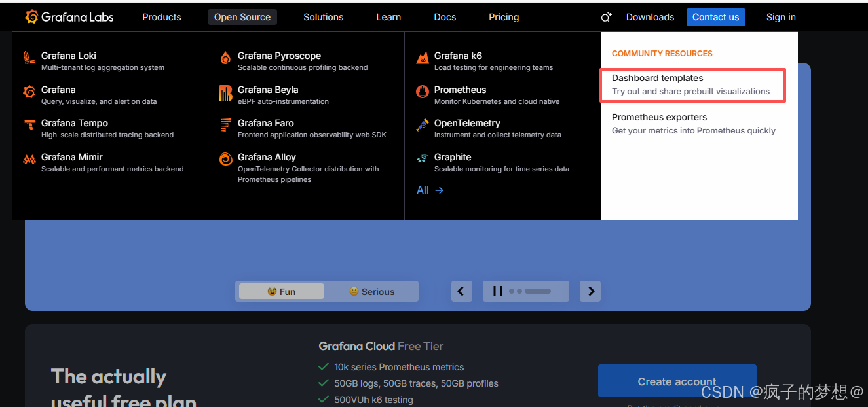Select the Fun mode toggle

(282, 291)
